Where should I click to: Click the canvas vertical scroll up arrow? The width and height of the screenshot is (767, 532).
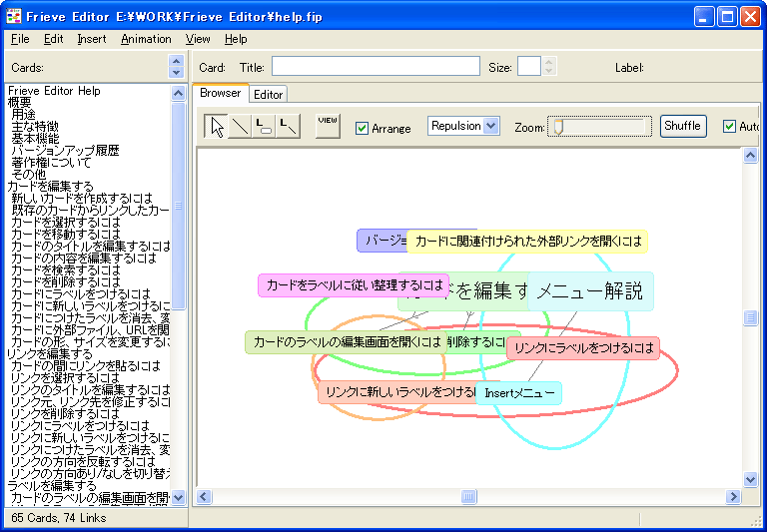pos(750,156)
